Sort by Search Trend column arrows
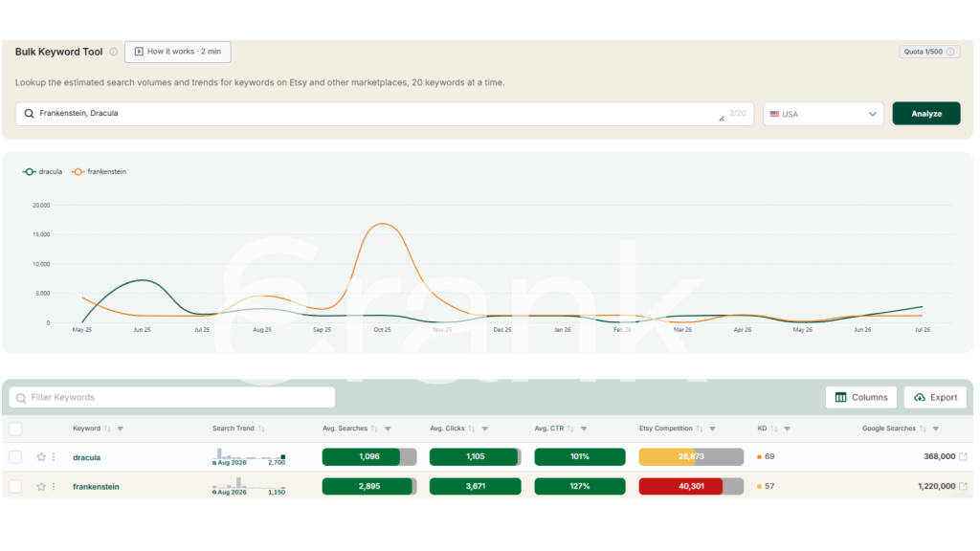The width and height of the screenshot is (980, 551). point(261,429)
